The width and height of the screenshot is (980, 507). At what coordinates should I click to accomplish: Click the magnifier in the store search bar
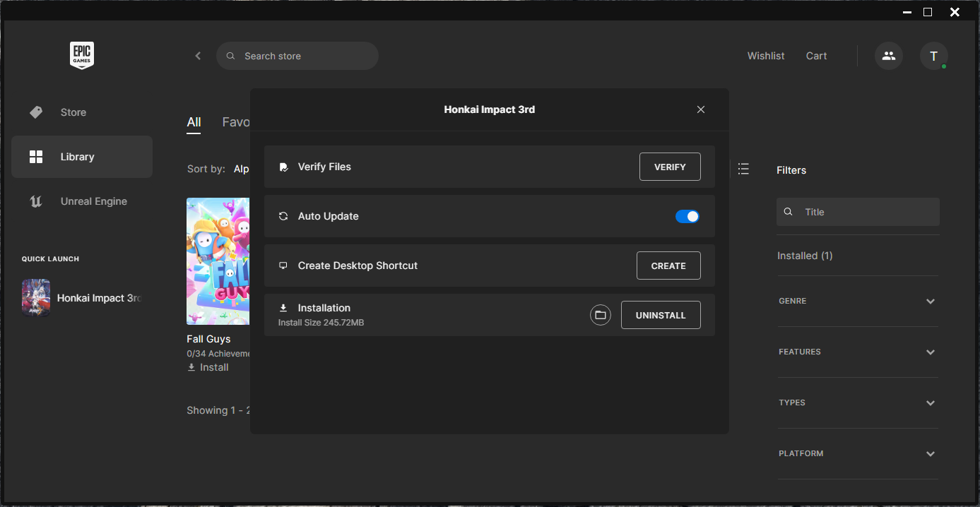click(x=230, y=56)
